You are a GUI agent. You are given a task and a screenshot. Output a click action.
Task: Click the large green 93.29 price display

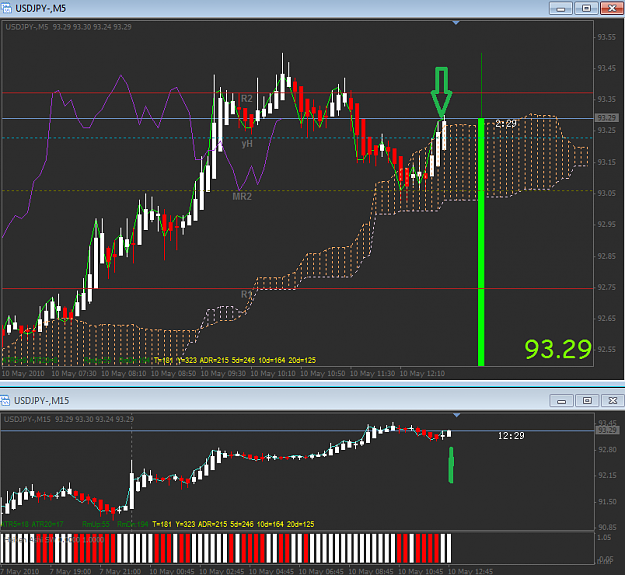pyautogui.click(x=558, y=349)
